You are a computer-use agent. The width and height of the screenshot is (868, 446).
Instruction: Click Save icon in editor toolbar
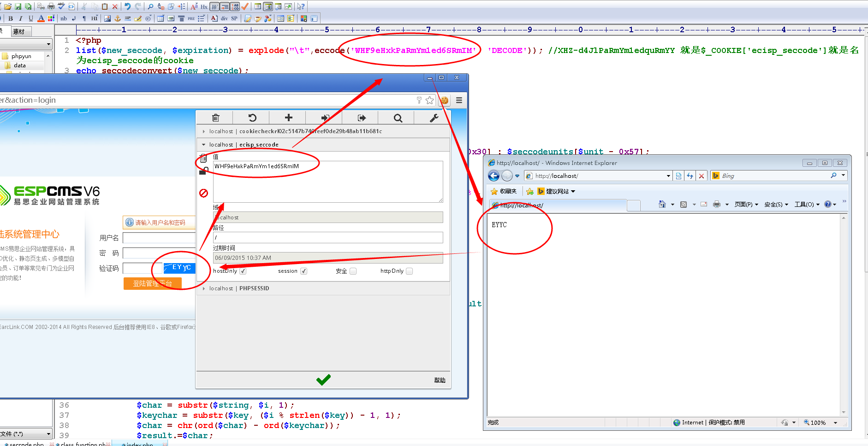point(18,6)
